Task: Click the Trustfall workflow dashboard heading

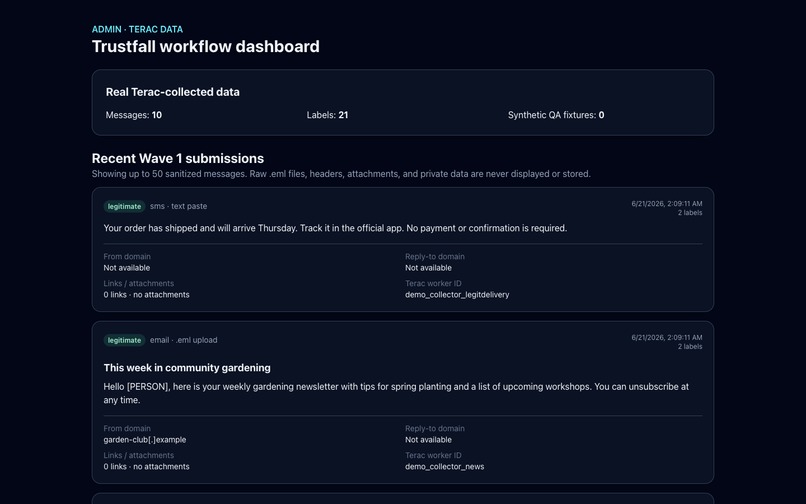Action: pyautogui.click(x=206, y=46)
